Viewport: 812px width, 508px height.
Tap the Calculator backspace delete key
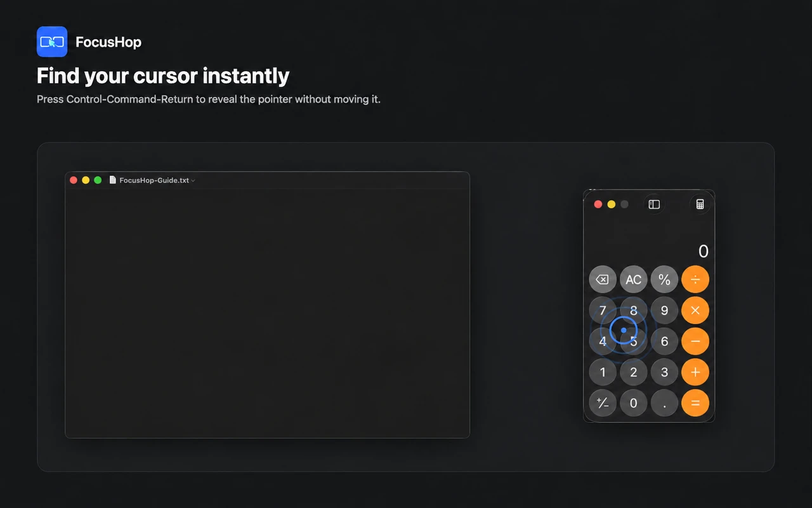pyautogui.click(x=603, y=279)
